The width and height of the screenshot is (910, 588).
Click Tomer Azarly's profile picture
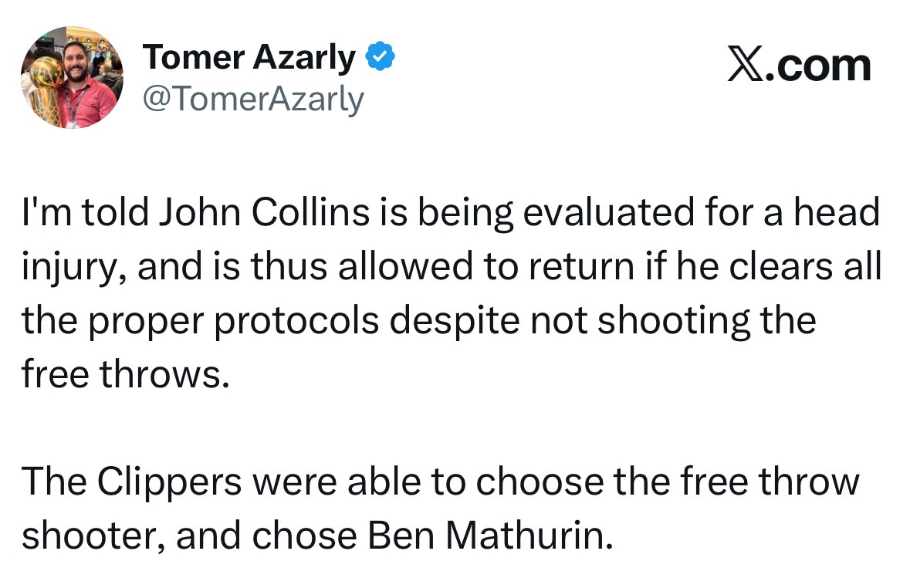tap(73, 77)
